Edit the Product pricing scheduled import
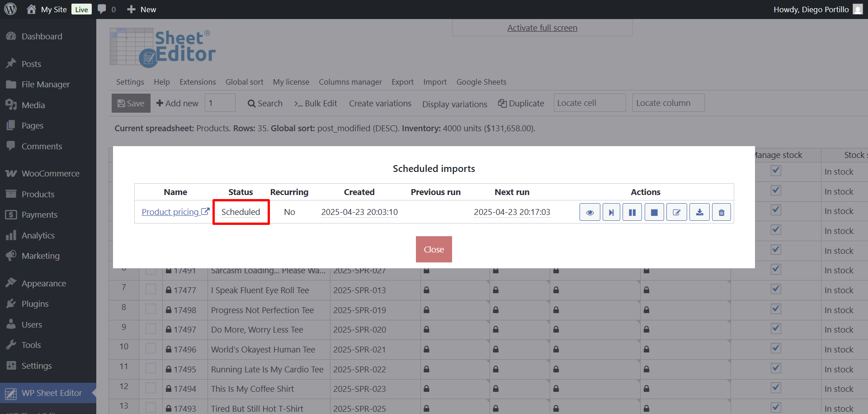Image resolution: width=868 pixels, height=414 pixels. 676,212
